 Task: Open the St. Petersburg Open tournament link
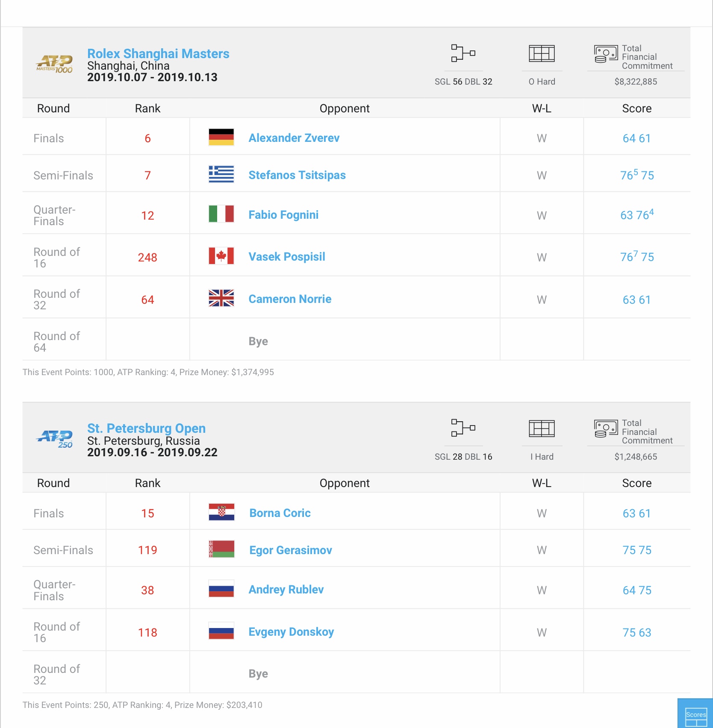click(146, 428)
